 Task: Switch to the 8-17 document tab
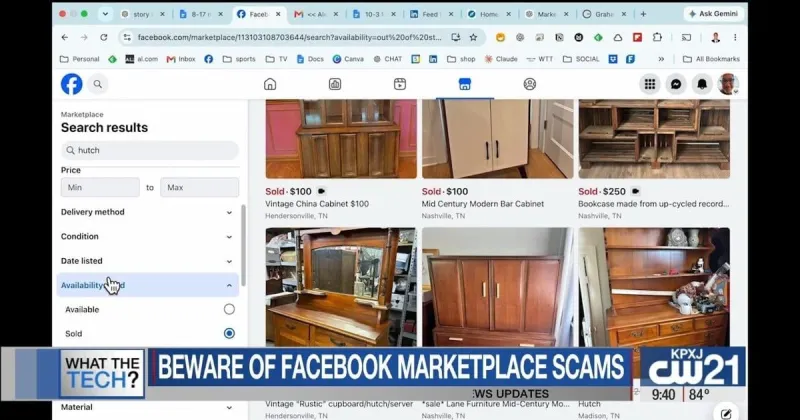[202, 14]
